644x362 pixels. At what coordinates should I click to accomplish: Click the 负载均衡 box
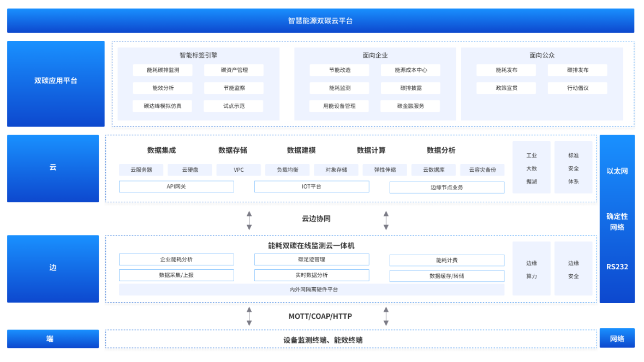(288, 170)
